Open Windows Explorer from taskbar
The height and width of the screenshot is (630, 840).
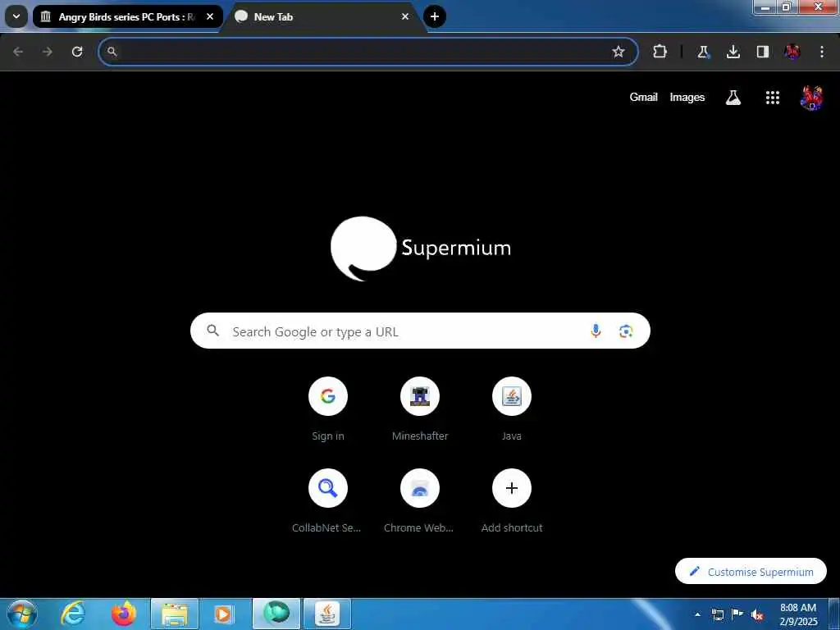[175, 614]
